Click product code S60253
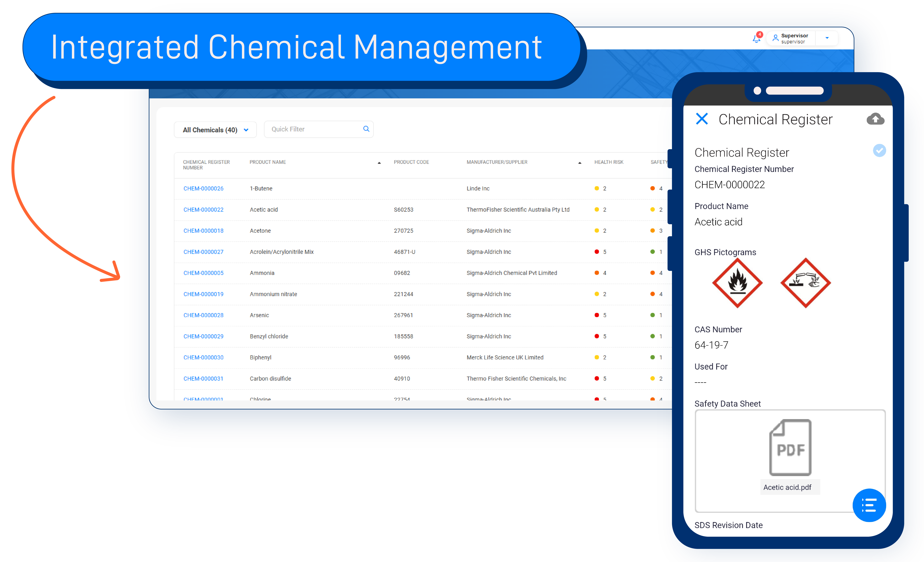This screenshot has height=562, width=924. coord(404,210)
